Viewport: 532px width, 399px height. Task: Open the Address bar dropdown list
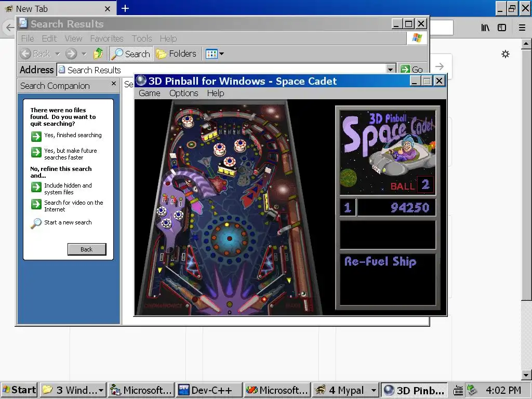pyautogui.click(x=391, y=69)
